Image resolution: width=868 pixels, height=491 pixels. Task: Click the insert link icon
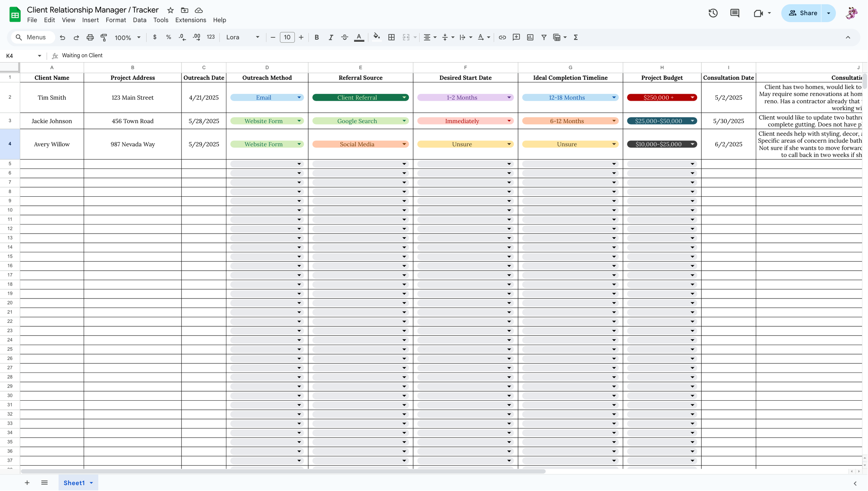[502, 38]
